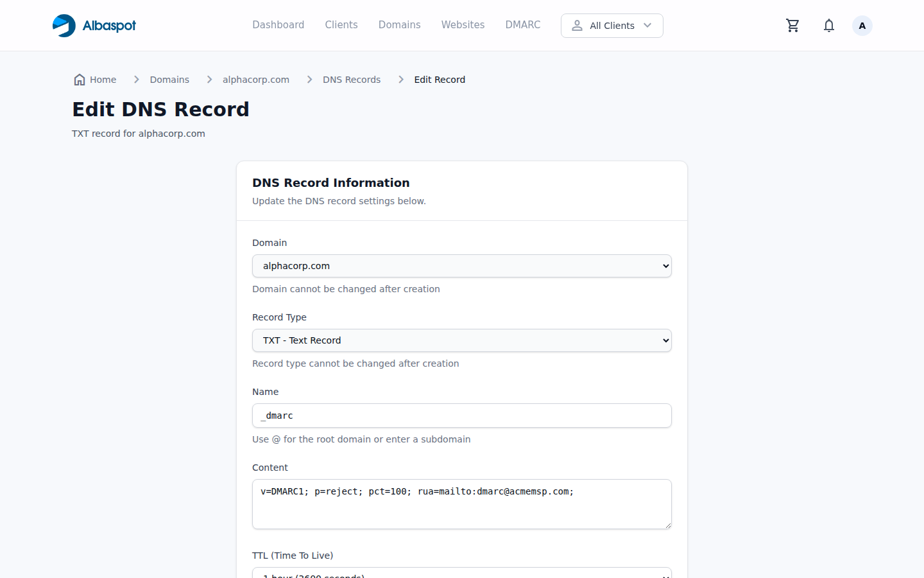This screenshot has height=578, width=924.
Task: Open the shopping cart
Action: tap(792, 25)
